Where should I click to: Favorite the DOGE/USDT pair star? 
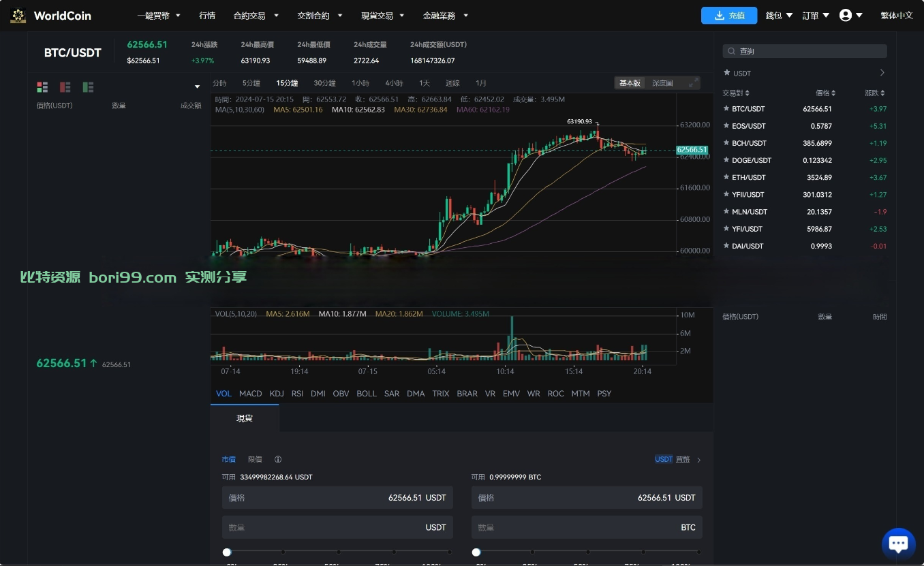click(726, 160)
